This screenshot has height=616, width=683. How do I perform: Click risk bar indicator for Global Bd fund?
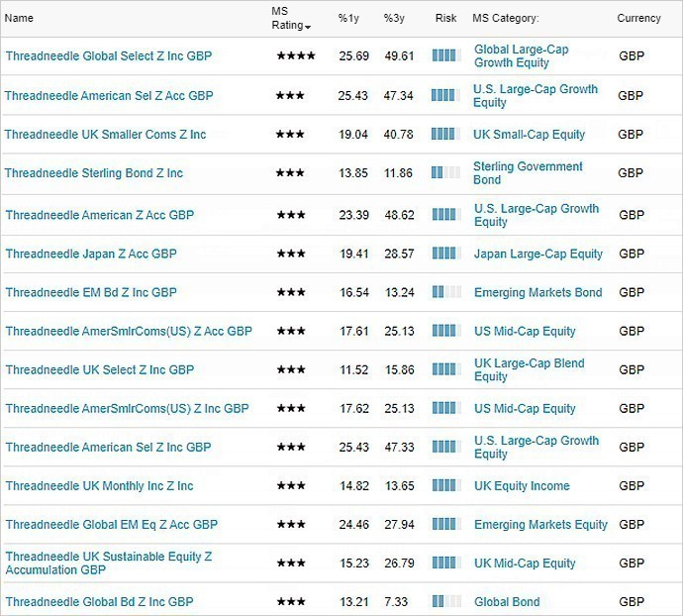point(446,601)
